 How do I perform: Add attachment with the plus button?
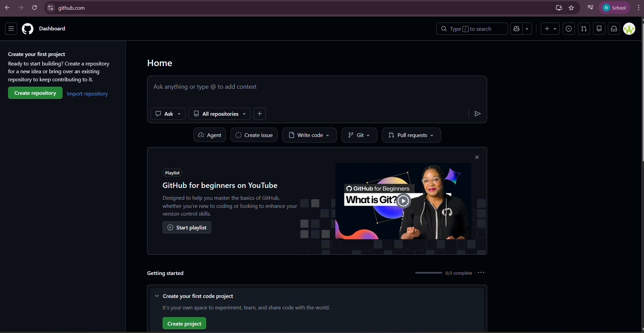tap(259, 114)
